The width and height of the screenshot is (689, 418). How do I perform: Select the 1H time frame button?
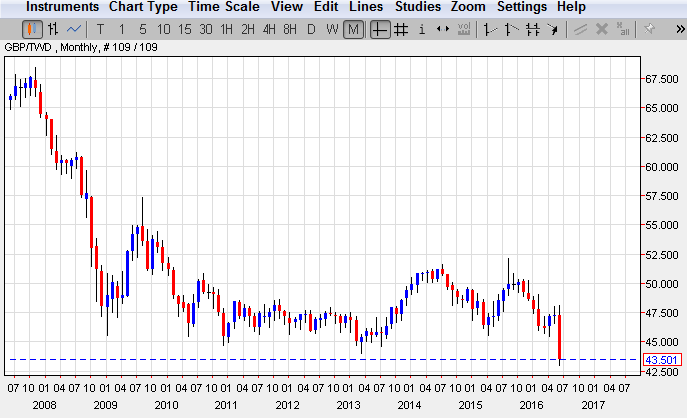pos(227,29)
